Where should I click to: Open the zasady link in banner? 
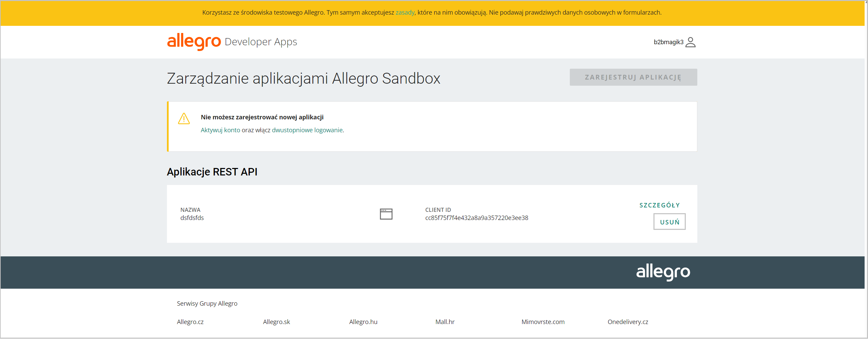[405, 13]
